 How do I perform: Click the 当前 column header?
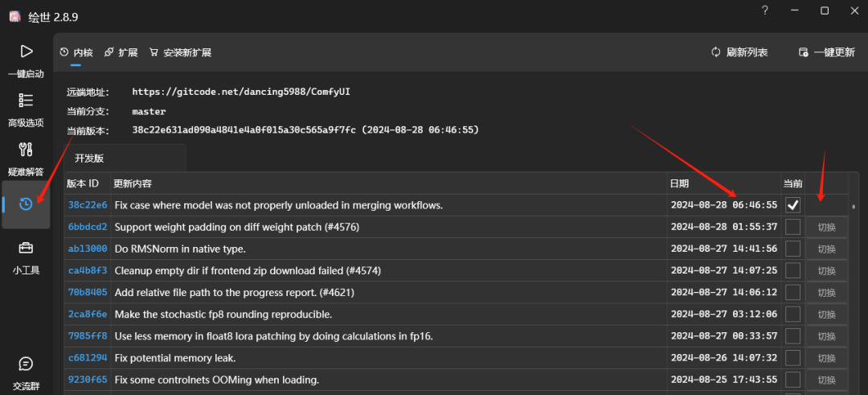tap(792, 183)
